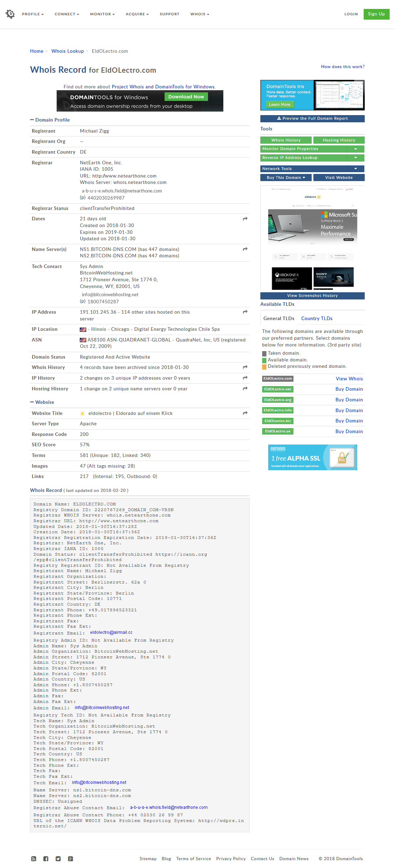Click the US flag in ASN row
This screenshot has height=868, width=395.
coord(83,340)
